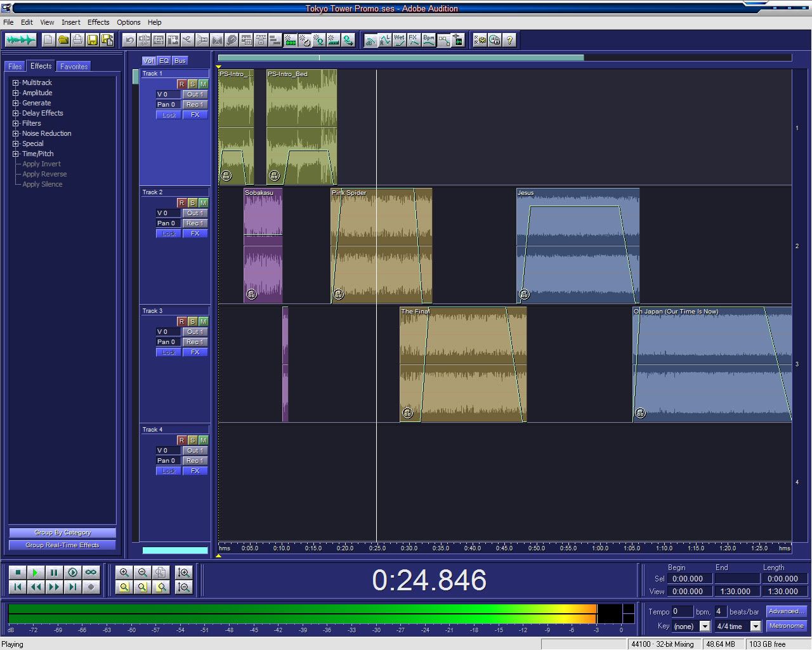Go to end of session
812x650 pixels.
coord(72,587)
